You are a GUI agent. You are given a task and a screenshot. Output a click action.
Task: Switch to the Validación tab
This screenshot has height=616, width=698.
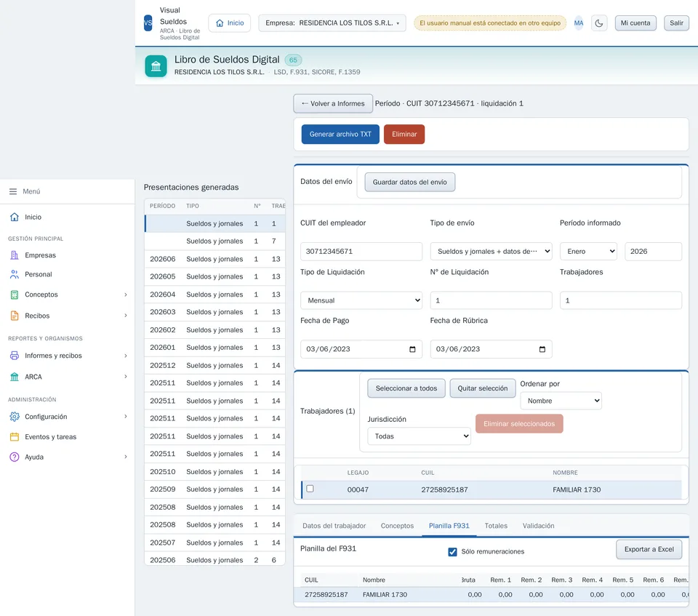click(538, 526)
